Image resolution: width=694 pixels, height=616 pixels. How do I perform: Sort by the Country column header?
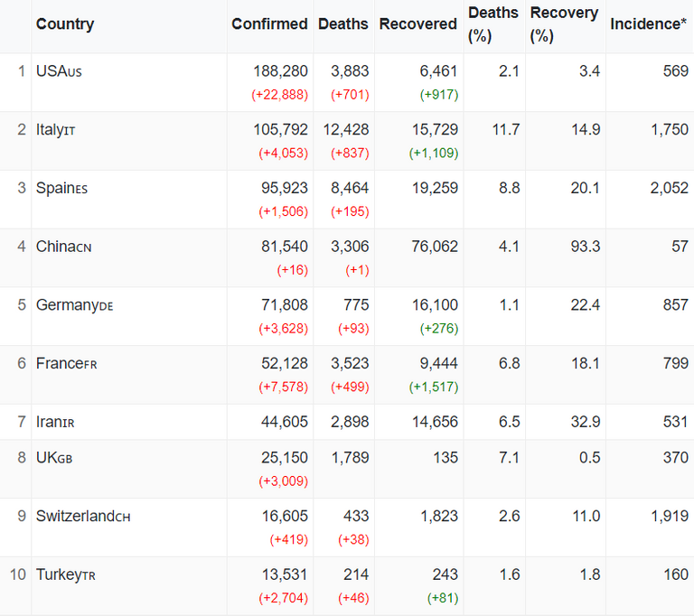pos(65,23)
